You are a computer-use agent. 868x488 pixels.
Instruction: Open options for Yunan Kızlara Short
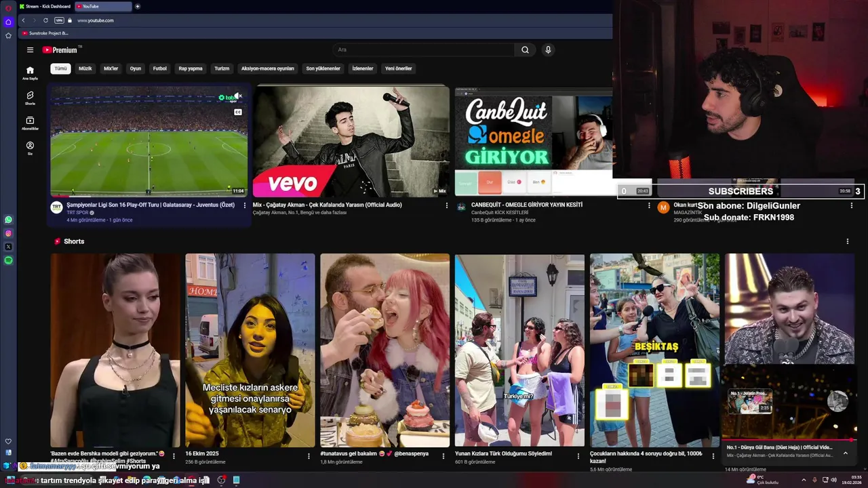pos(578,456)
